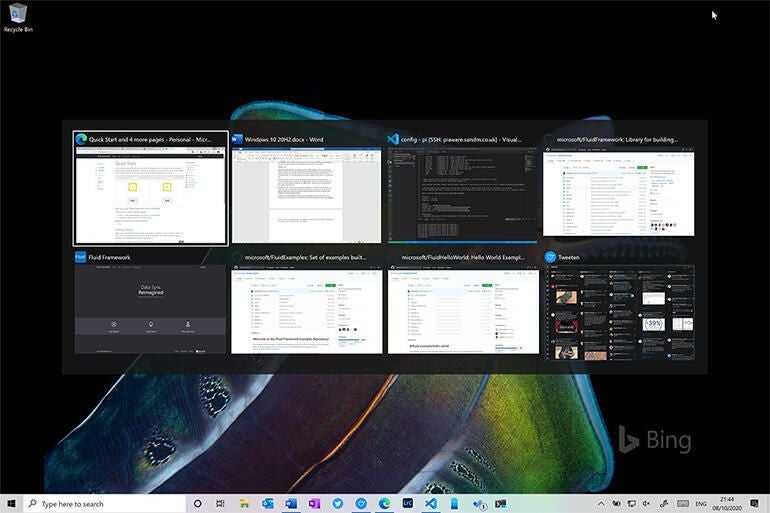The height and width of the screenshot is (513, 770).
Task: Click the 'Fluid Framework' title text
Action: (x=110, y=257)
